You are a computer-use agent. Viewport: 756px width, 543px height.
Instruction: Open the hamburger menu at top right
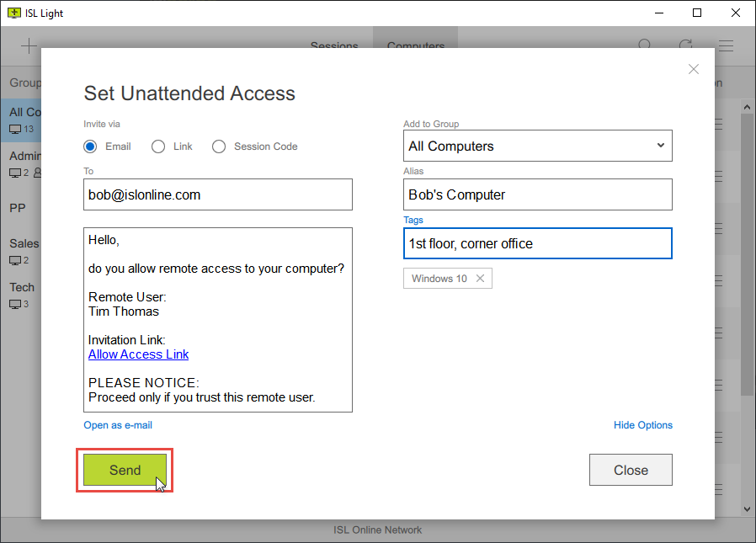(x=726, y=45)
